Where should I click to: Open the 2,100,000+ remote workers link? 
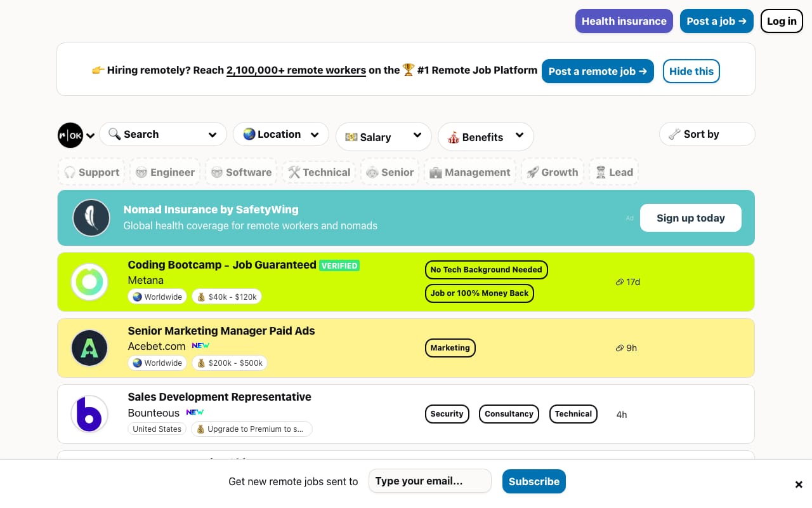296,70
